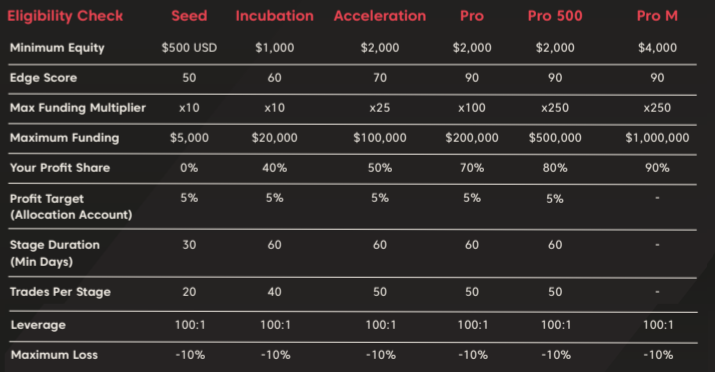Viewport: 715px width, 372px height.
Task: Select the Incubation column header
Action: click(275, 16)
